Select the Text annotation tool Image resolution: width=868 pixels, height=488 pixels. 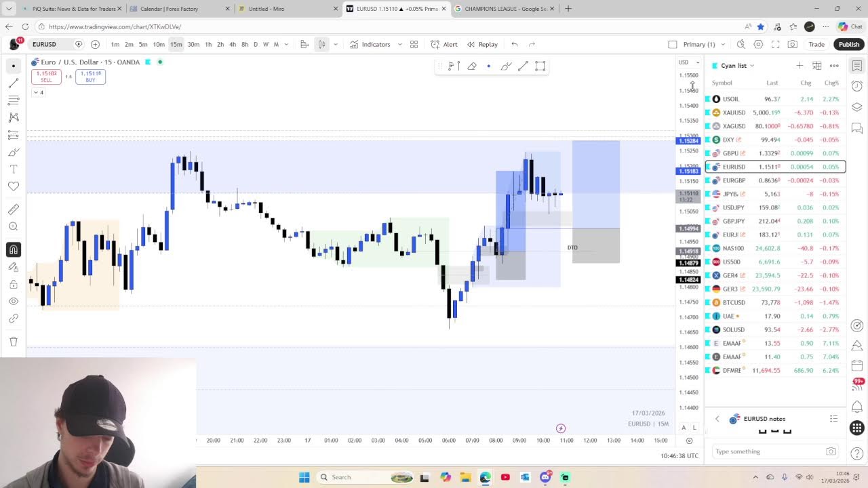[14, 169]
